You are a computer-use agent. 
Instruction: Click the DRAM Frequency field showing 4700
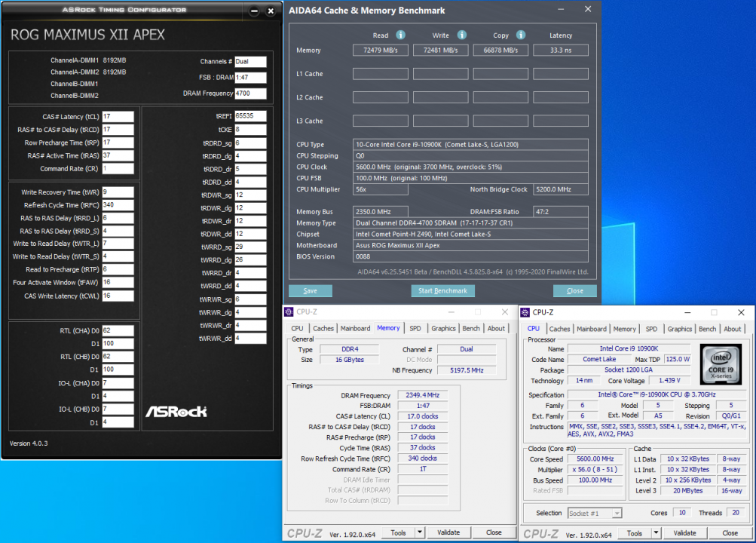pyautogui.click(x=251, y=94)
